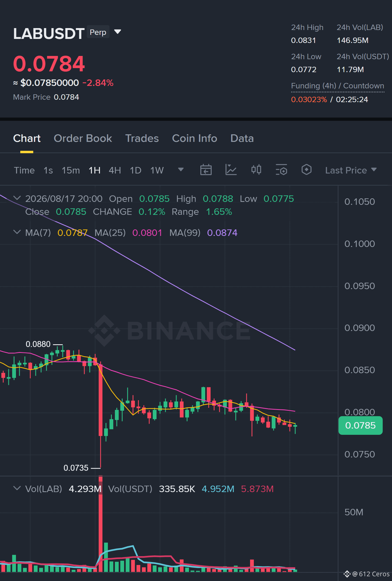Select the 1W interval

(157, 170)
